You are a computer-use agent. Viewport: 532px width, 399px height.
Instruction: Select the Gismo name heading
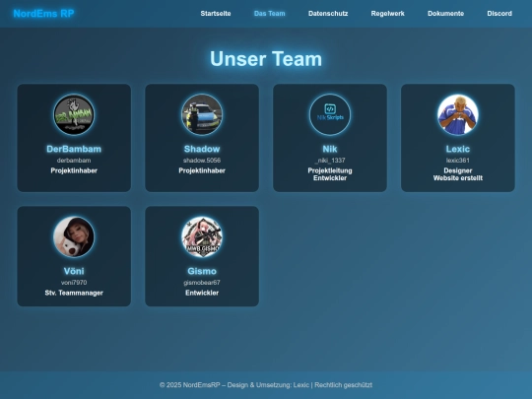coord(202,271)
